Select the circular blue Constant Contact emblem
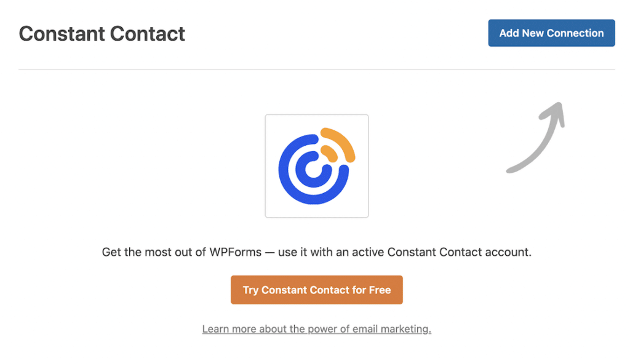Viewport: 630px width, 364px height. pos(311,169)
